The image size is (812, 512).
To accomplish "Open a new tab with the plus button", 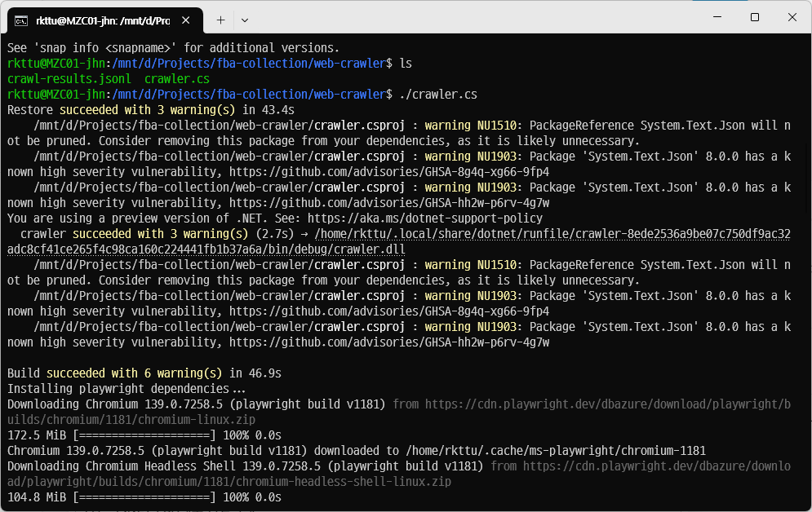I will coord(220,19).
